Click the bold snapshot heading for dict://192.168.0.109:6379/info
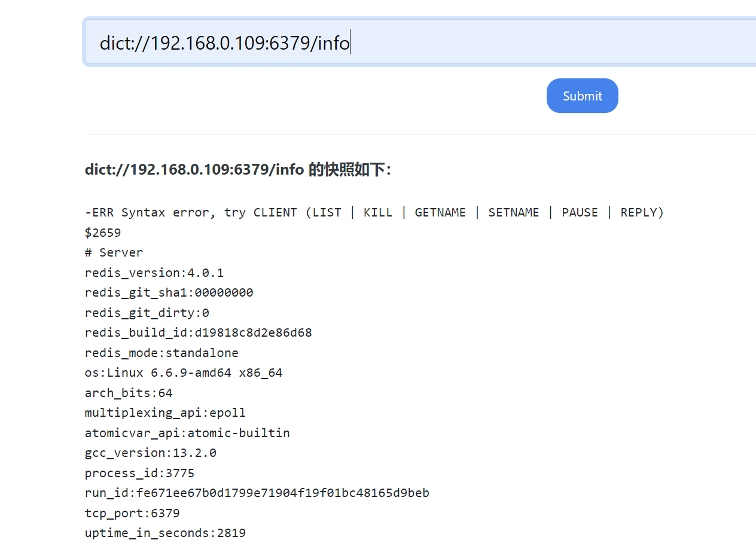Image resolution: width=756 pixels, height=546 pixels. tap(237, 170)
